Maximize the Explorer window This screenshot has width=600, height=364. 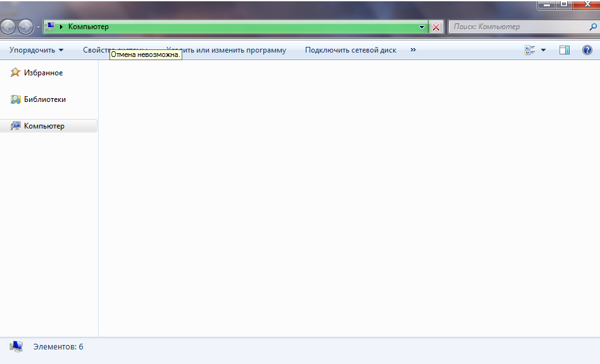[x=564, y=4]
